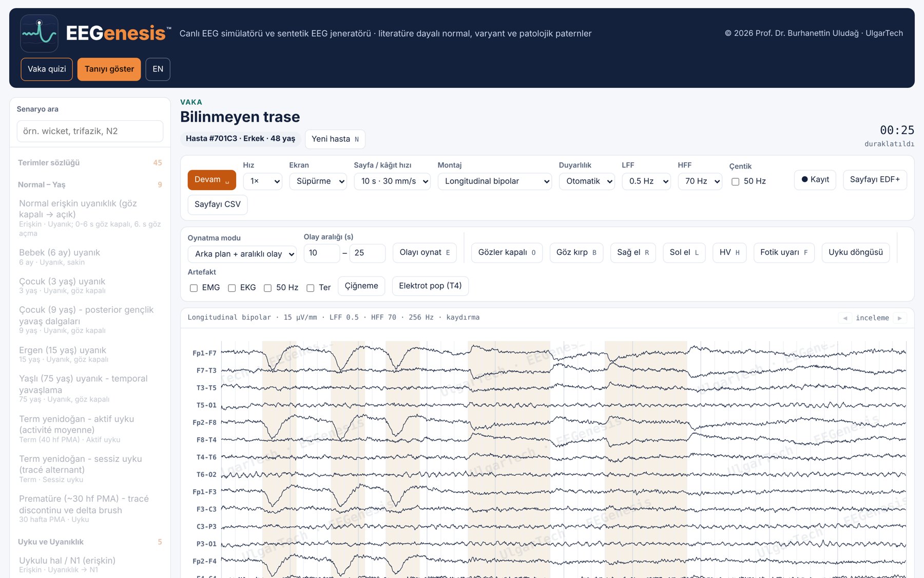The height and width of the screenshot is (578, 924).
Task: Step to next page with right arrow
Action: [x=899, y=318]
